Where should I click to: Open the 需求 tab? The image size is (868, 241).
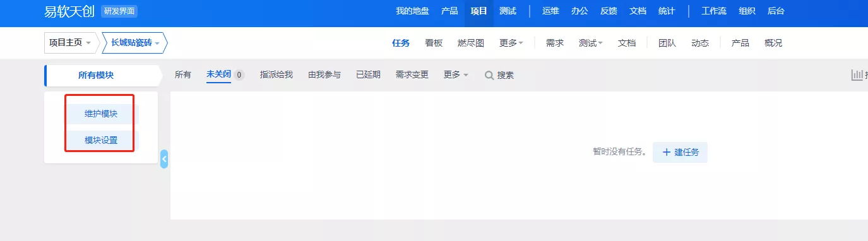[x=555, y=43]
